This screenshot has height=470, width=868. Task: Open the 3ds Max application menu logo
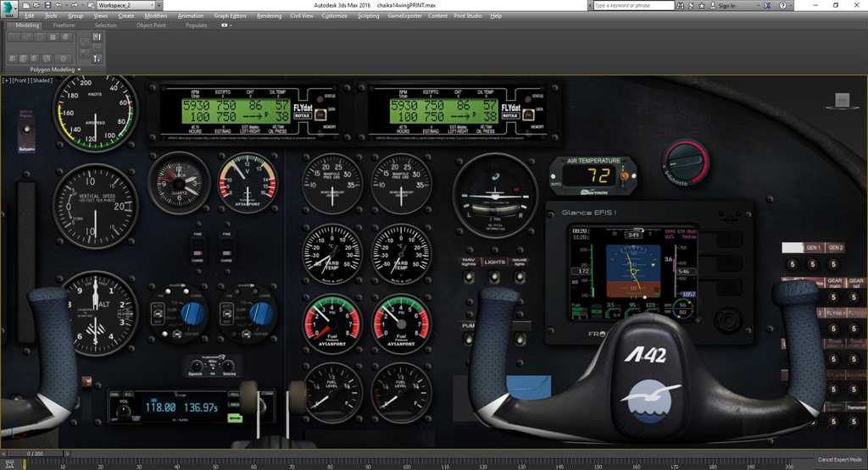pyautogui.click(x=8, y=8)
